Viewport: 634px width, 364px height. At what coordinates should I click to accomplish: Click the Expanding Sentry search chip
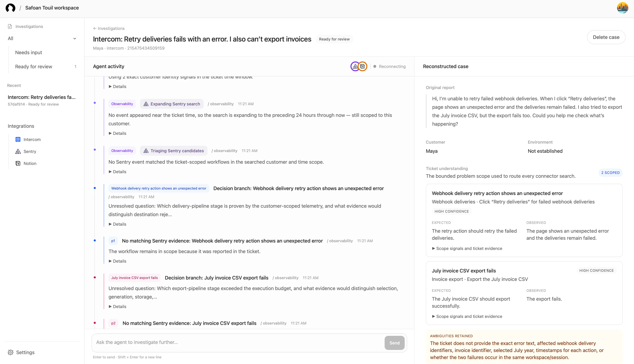(172, 104)
